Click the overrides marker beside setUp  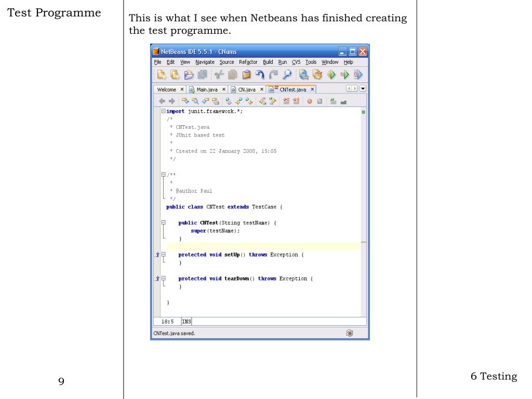[157, 255]
